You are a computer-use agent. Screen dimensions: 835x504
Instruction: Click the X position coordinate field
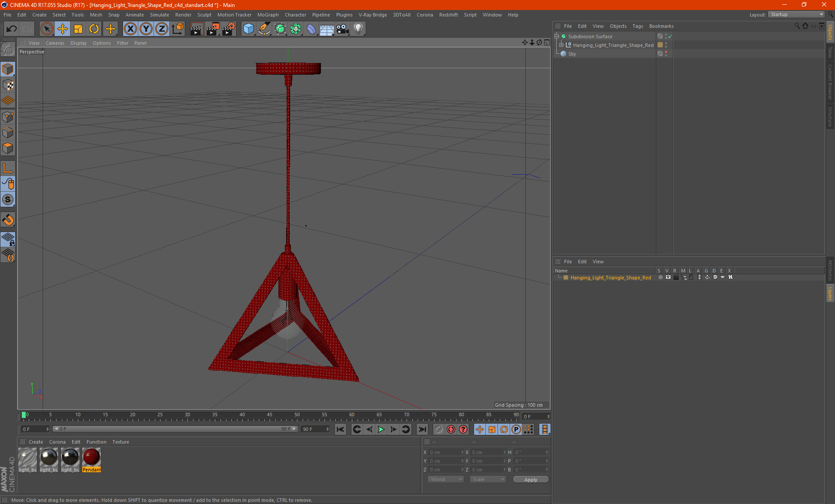coord(444,452)
